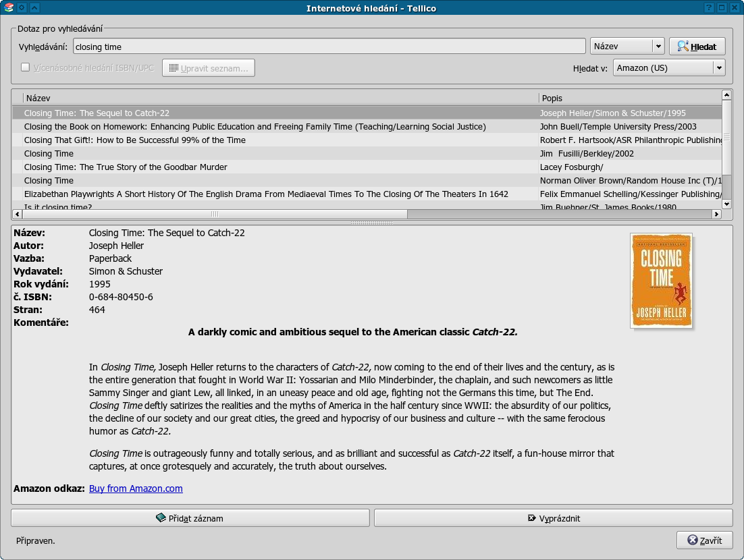Click the publisher value "Simon & Schuster"
The width and height of the screenshot is (744, 560).
(x=126, y=271)
